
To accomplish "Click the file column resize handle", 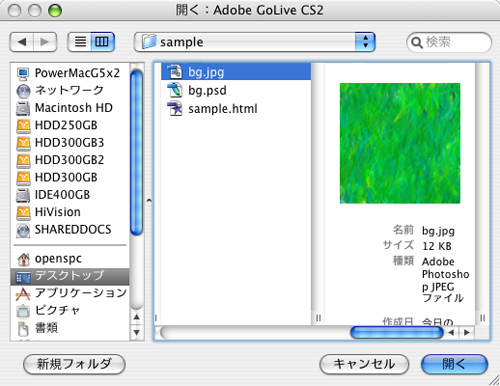I will click(318, 318).
